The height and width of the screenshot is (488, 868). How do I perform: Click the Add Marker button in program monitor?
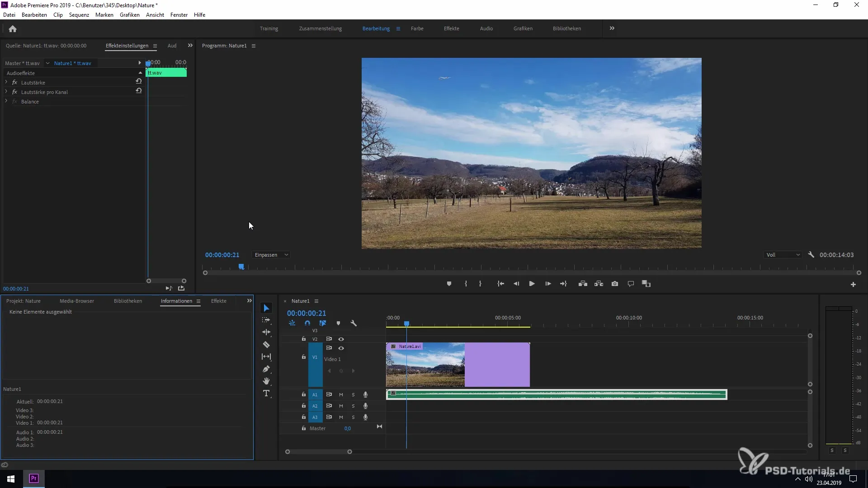(449, 284)
